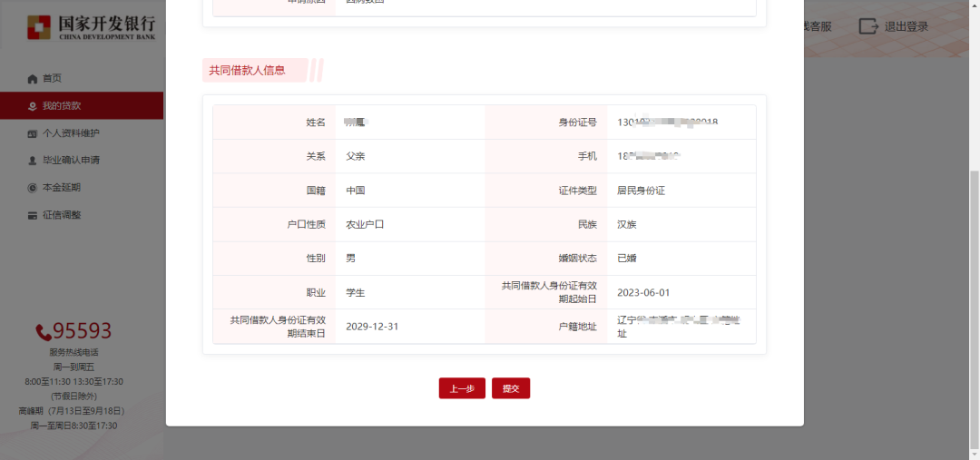Click the 退出登录 text link

click(x=906, y=26)
